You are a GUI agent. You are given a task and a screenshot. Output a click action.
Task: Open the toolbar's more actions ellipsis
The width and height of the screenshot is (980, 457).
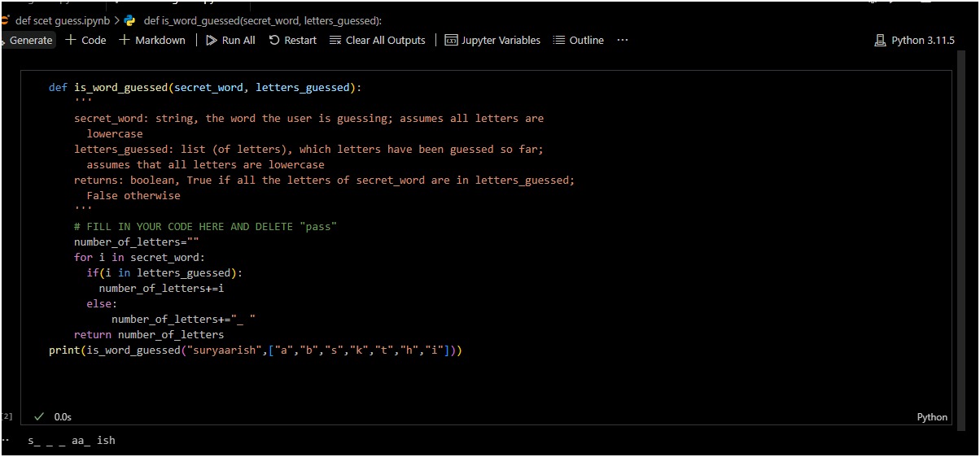pos(623,41)
